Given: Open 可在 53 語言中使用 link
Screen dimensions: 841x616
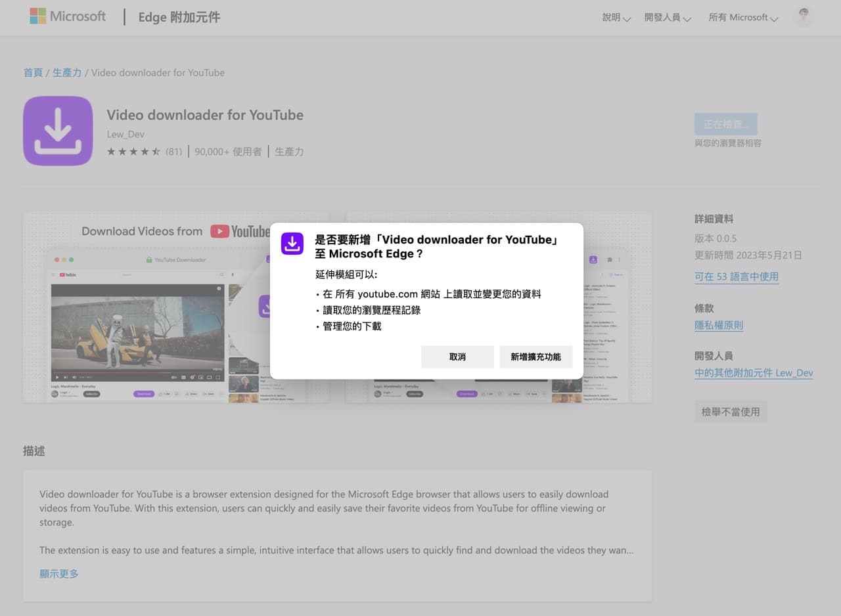Looking at the screenshot, I should point(737,276).
